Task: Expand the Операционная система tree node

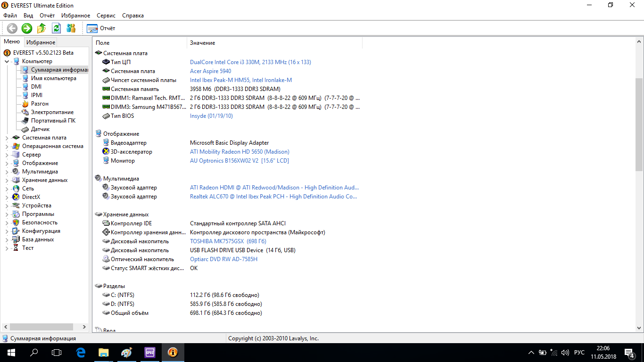Action: 7,146
